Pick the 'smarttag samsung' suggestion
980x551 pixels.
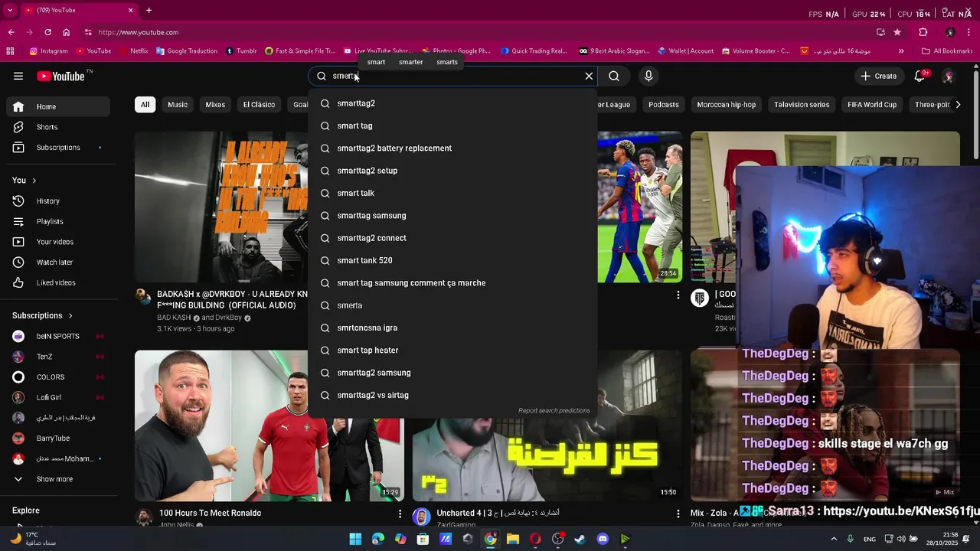tap(452, 216)
